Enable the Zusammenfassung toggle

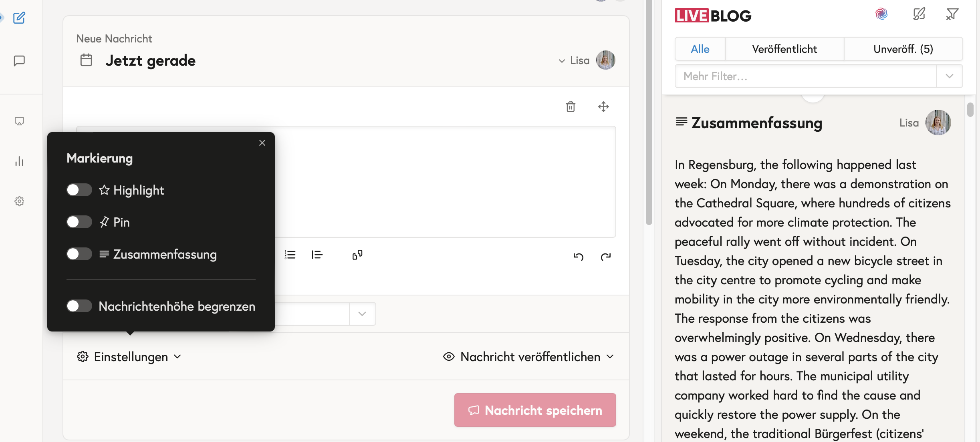coord(79,254)
